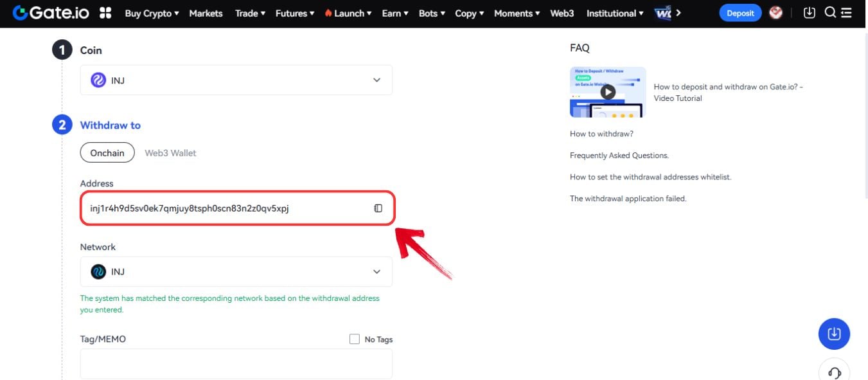Expand the INJ Network dropdown

coord(236,271)
